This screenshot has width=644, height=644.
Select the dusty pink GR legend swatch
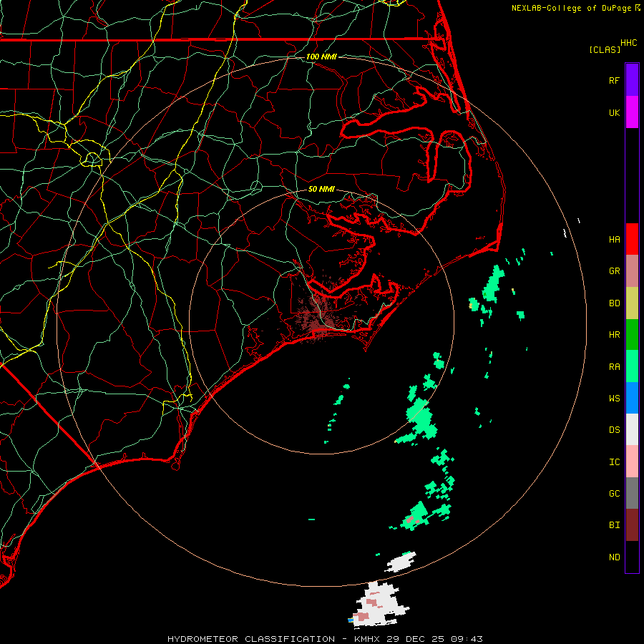pyautogui.click(x=632, y=270)
